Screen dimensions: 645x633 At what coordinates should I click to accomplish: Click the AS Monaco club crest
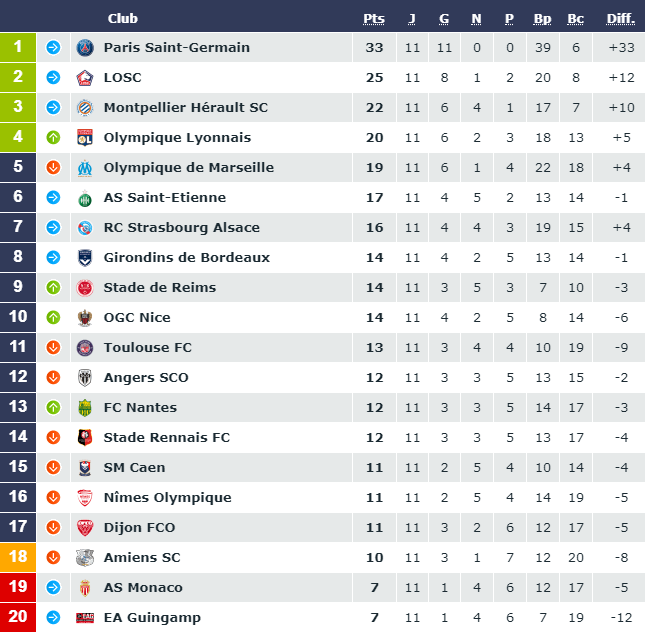(x=85, y=588)
